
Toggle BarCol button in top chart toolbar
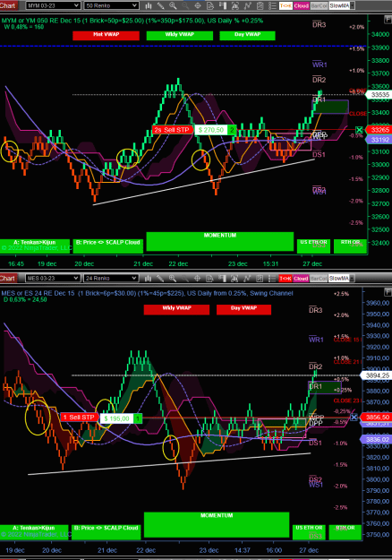tap(319, 5)
